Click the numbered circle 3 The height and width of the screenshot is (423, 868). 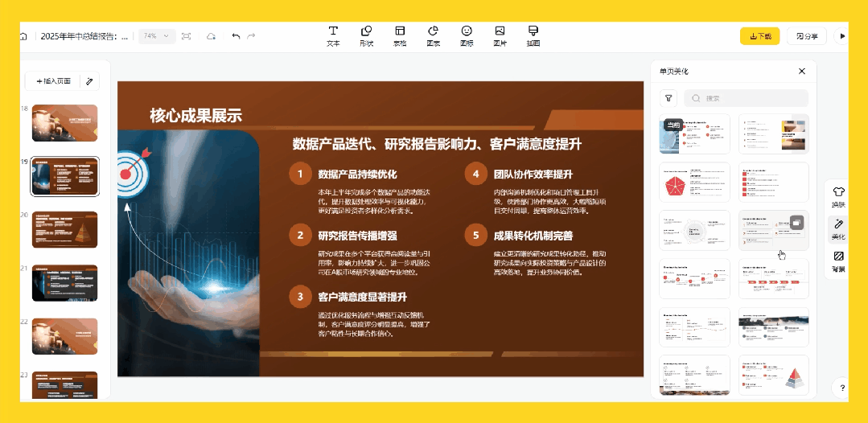[x=300, y=297]
